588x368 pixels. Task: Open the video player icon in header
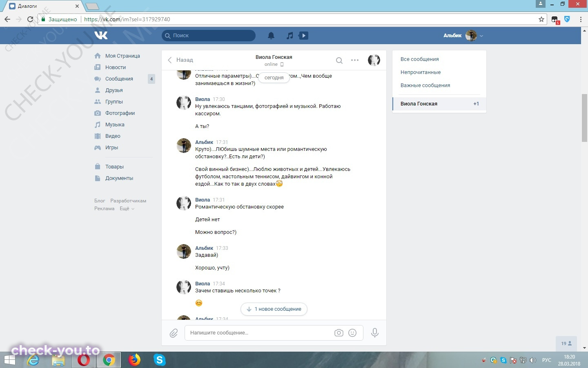(x=304, y=36)
